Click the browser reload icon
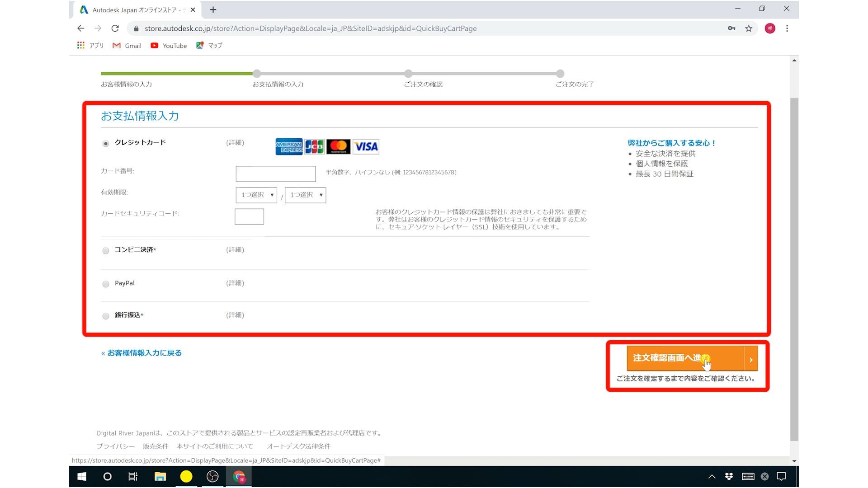Image resolution: width=868 pixels, height=488 pixels. pyautogui.click(x=115, y=28)
